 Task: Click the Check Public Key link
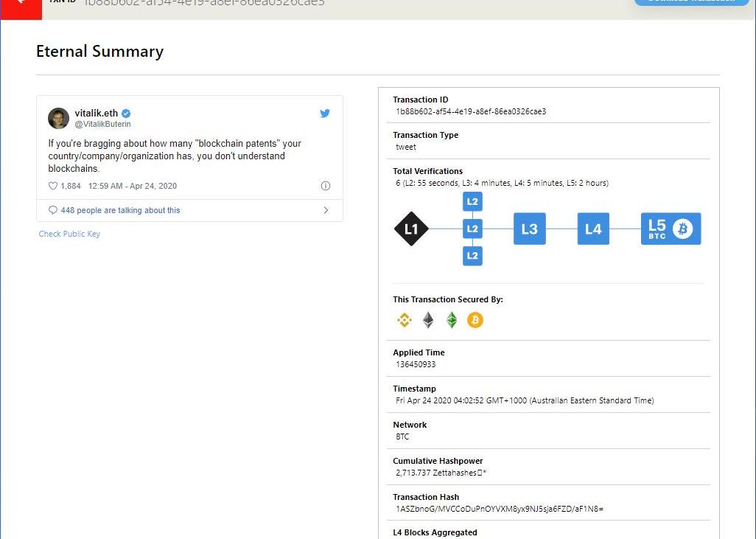tap(69, 234)
